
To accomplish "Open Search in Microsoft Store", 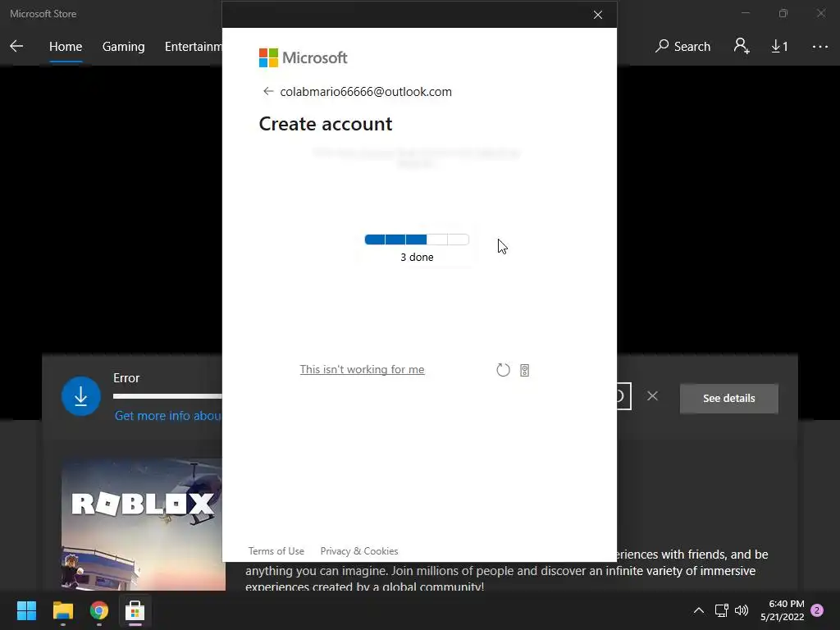I will point(682,47).
